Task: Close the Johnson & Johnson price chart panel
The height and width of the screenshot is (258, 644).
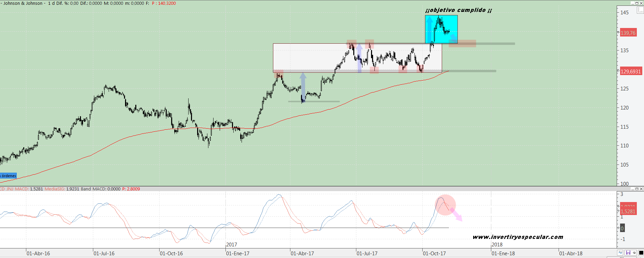Action: tap(641, 3)
